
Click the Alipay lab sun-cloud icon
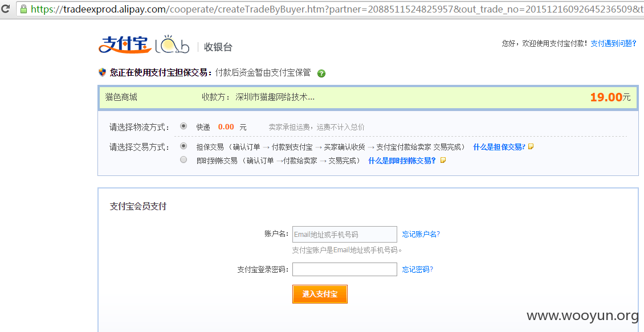click(173, 45)
